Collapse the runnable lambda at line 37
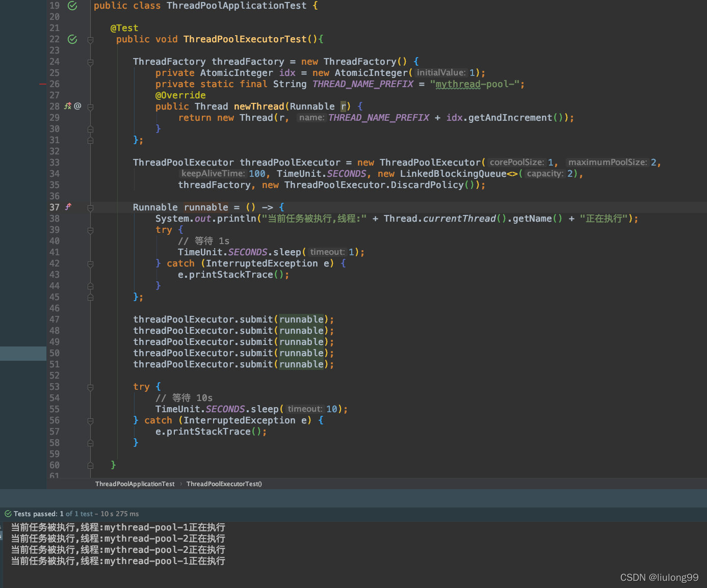707x588 pixels. (90, 208)
